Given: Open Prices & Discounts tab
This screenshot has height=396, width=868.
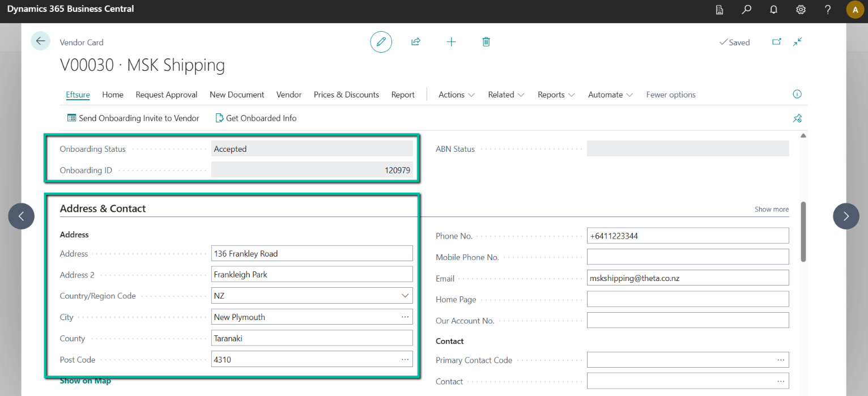Looking at the screenshot, I should pyautogui.click(x=346, y=95).
